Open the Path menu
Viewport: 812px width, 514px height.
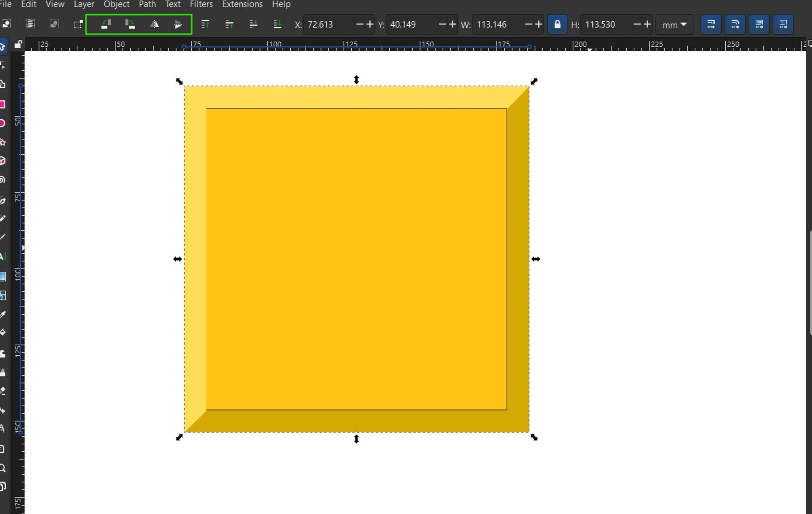coord(147,4)
